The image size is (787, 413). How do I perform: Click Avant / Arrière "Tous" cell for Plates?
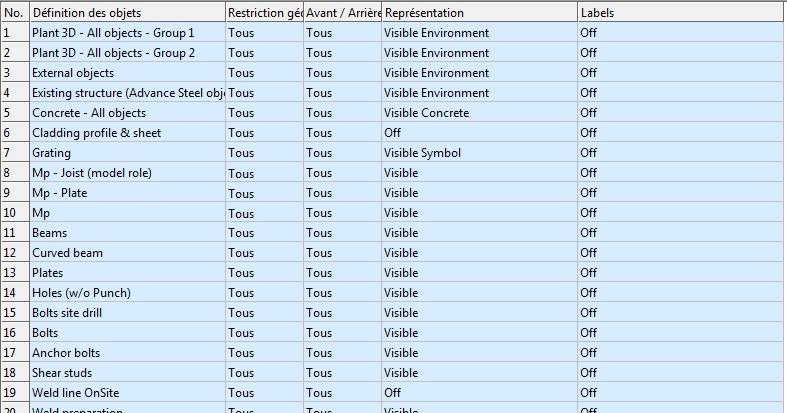coord(319,273)
